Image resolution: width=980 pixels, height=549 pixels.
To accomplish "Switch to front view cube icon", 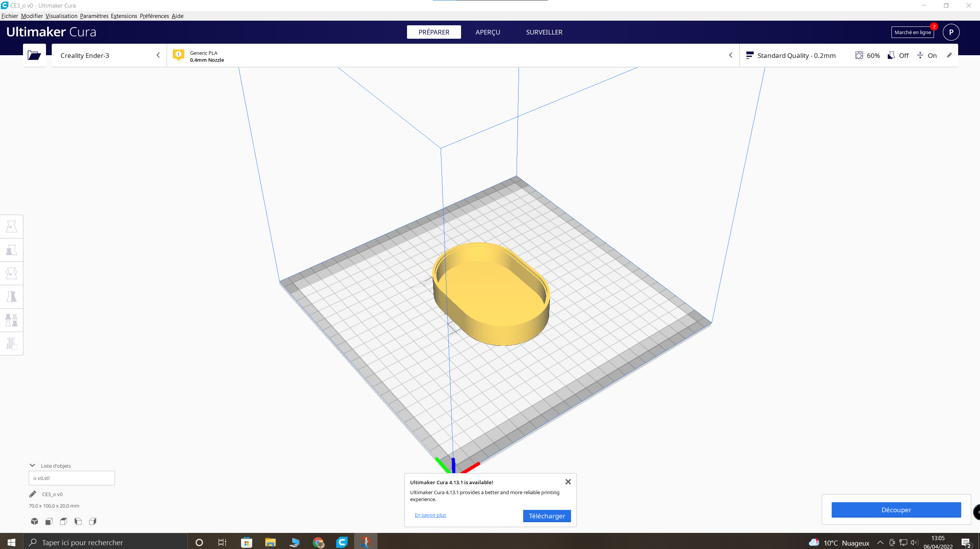I will pos(49,521).
